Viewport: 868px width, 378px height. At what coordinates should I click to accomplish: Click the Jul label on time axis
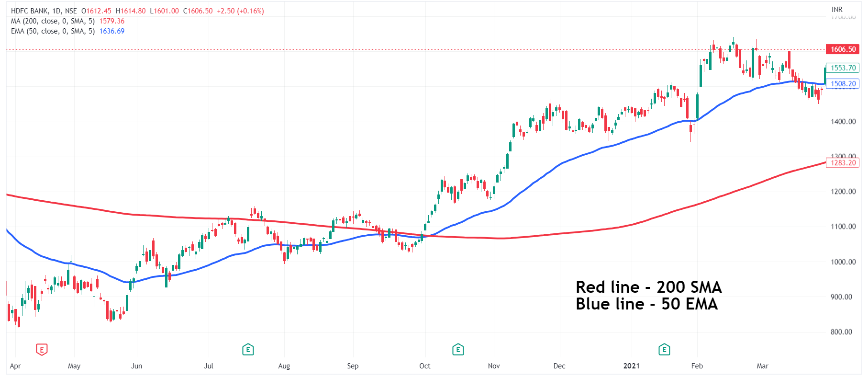point(209,366)
